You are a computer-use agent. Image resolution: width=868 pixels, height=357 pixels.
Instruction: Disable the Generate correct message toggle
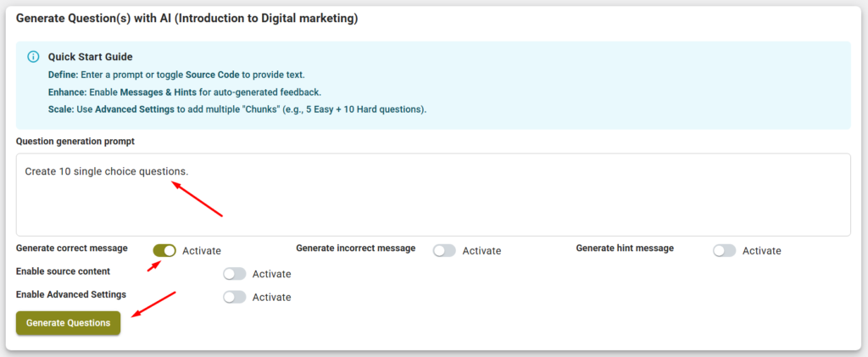click(x=164, y=250)
